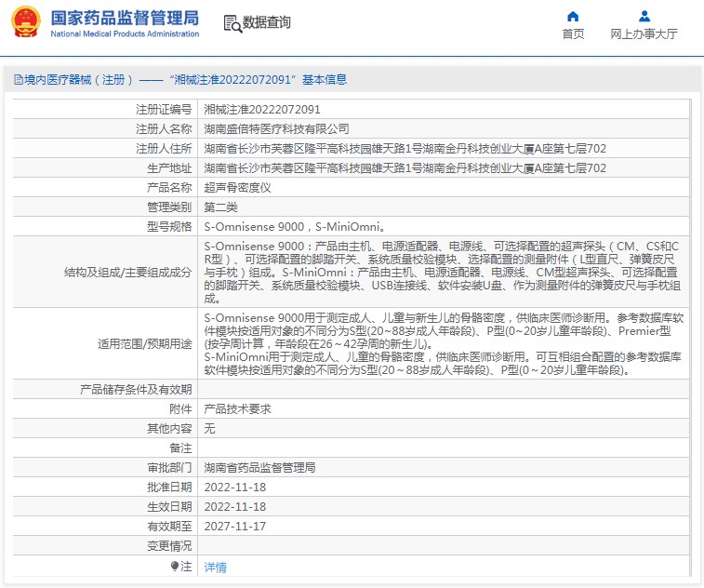This screenshot has width=704, height=588.
Task: Click the 国家药品监督管理局 site title
Action: click(x=124, y=18)
